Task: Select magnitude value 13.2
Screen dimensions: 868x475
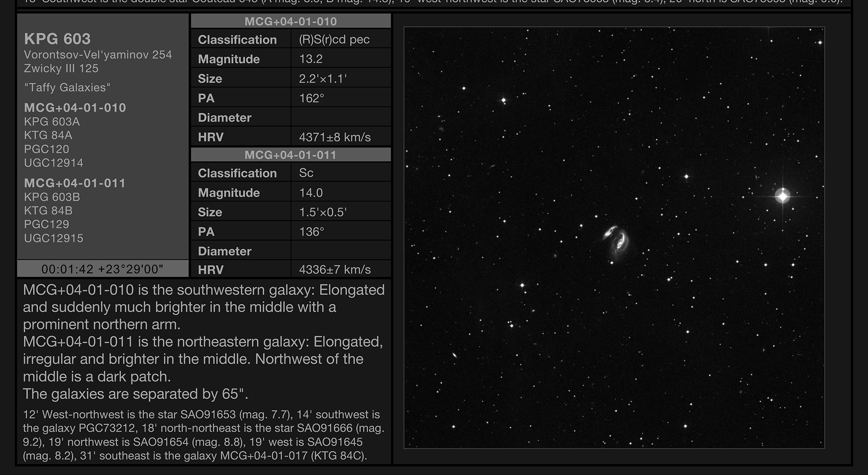Action: coord(311,59)
